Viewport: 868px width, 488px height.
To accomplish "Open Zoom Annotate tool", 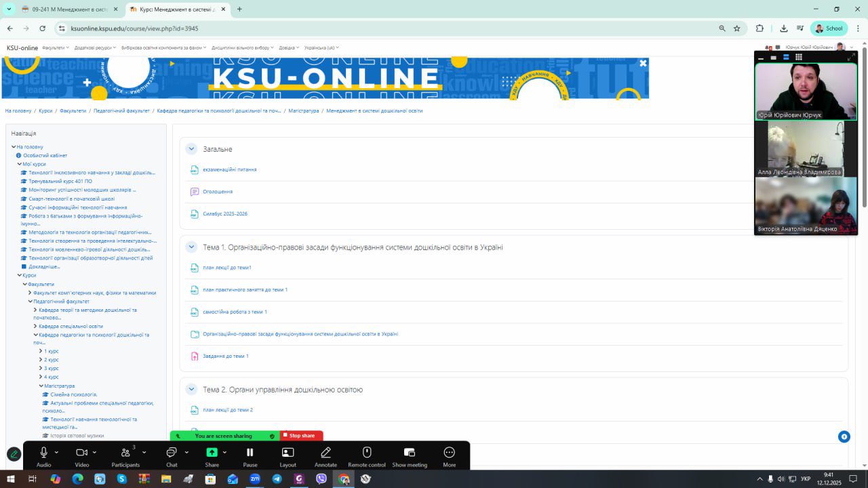I will point(325,453).
